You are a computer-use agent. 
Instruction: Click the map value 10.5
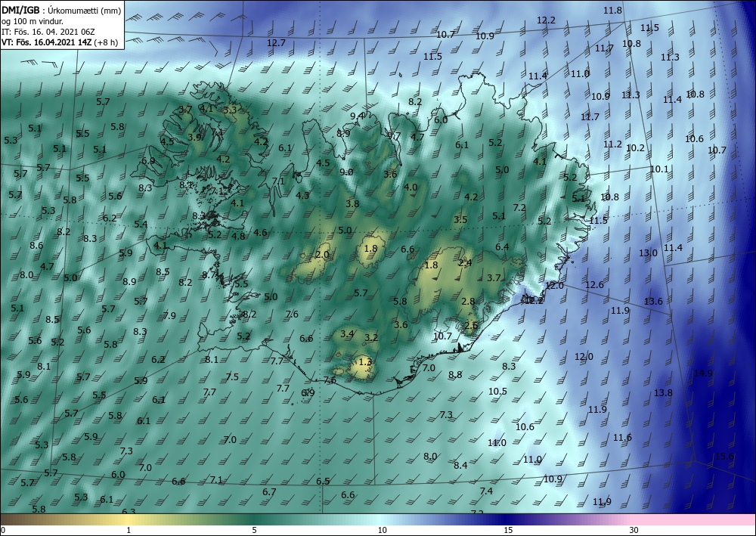click(x=497, y=391)
